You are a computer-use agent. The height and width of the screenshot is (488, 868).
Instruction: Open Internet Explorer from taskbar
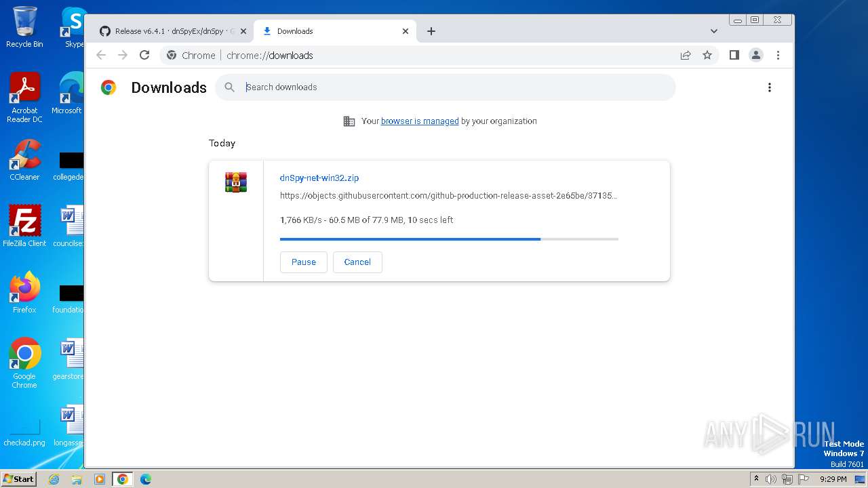(54, 479)
